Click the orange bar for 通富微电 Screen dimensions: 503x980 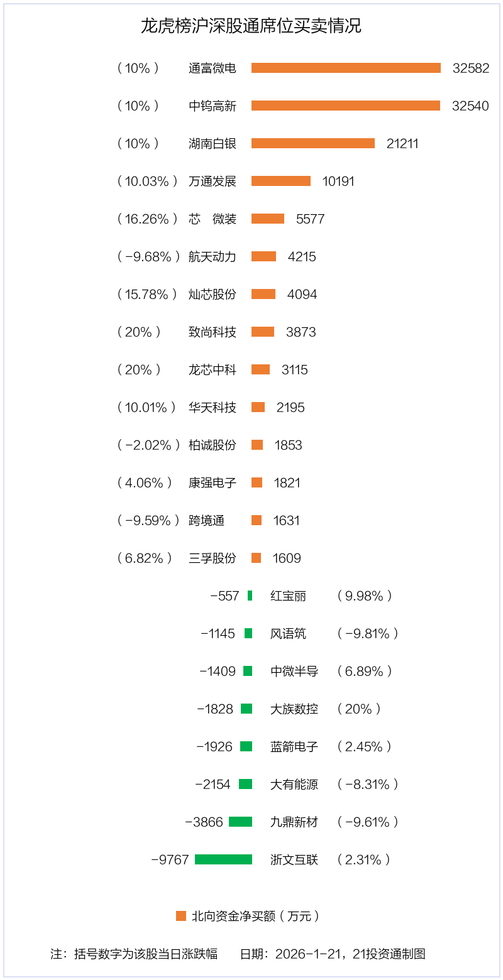click(x=346, y=68)
